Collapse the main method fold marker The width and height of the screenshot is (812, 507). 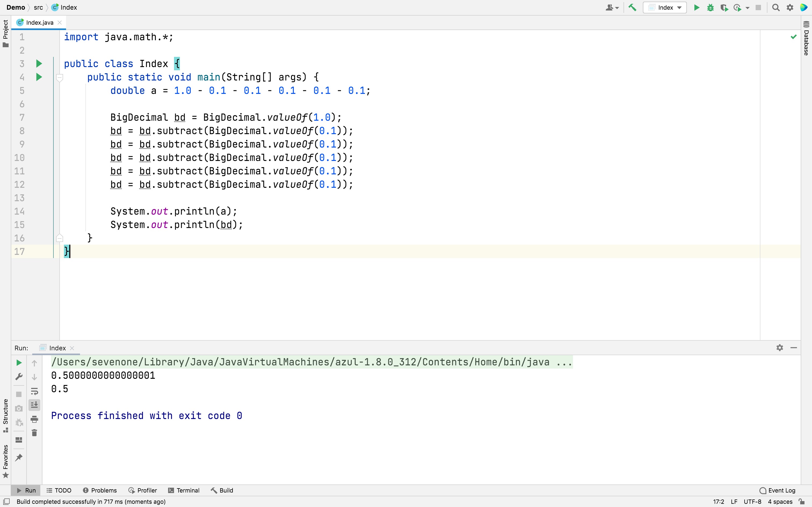[59, 78]
